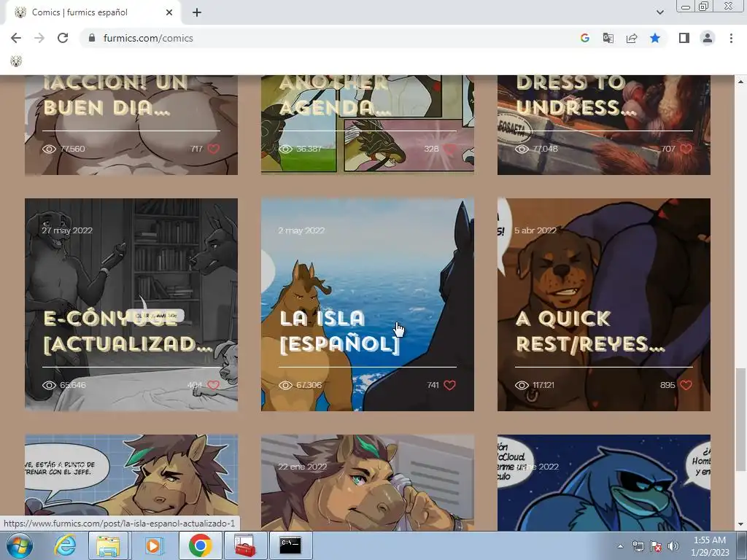Close the Comics furmics tab
Screen dimensions: 747x560
click(x=169, y=12)
